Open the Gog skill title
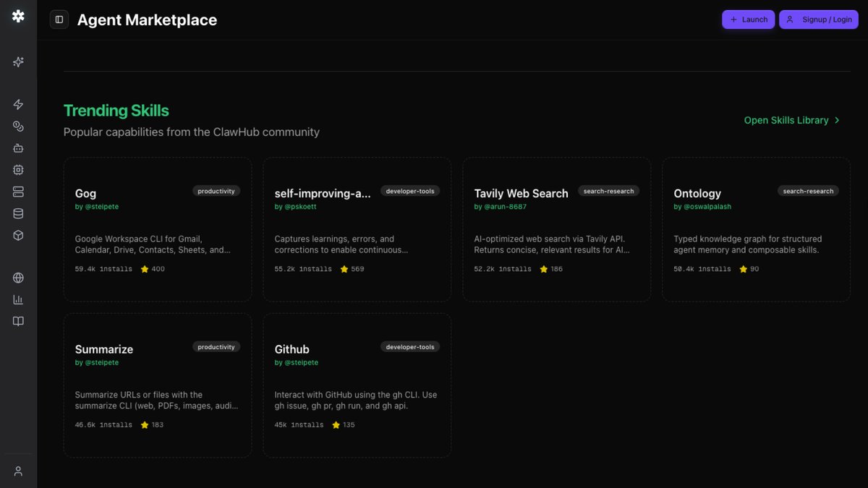The width and height of the screenshot is (868, 488). point(85,193)
